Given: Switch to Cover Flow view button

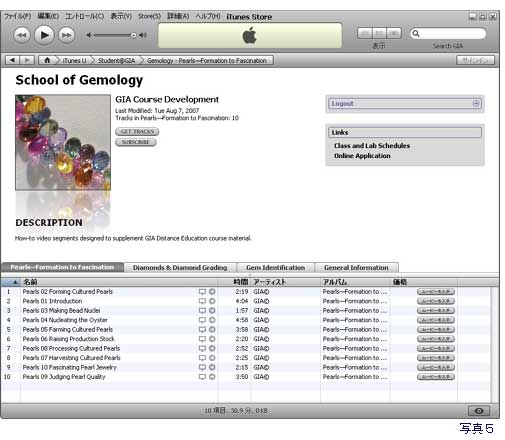Looking at the screenshot, I should [x=394, y=33].
